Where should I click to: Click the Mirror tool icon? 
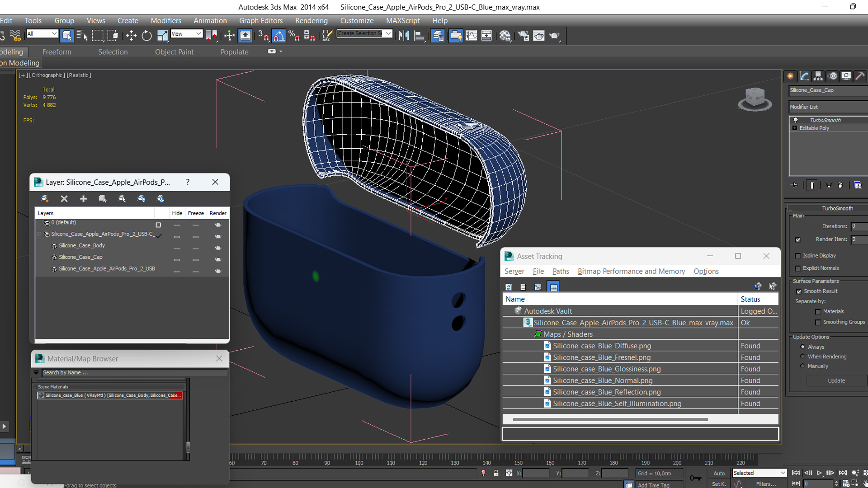coord(403,36)
